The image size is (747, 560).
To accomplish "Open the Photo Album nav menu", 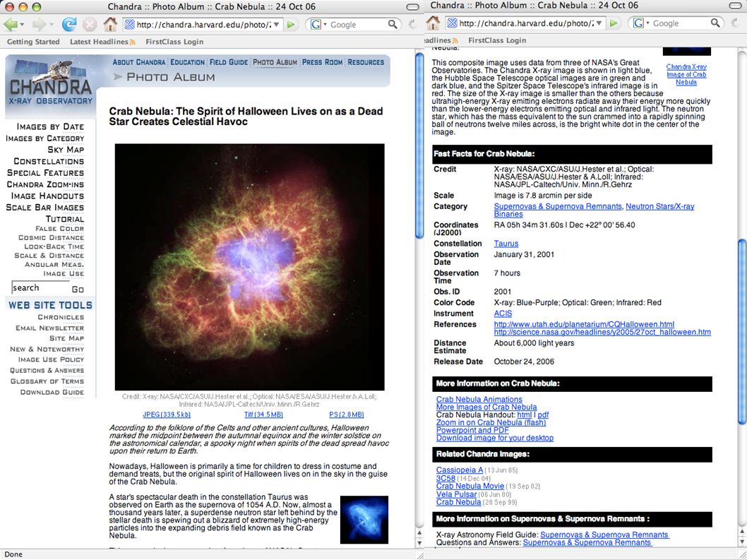I will pyautogui.click(x=275, y=62).
